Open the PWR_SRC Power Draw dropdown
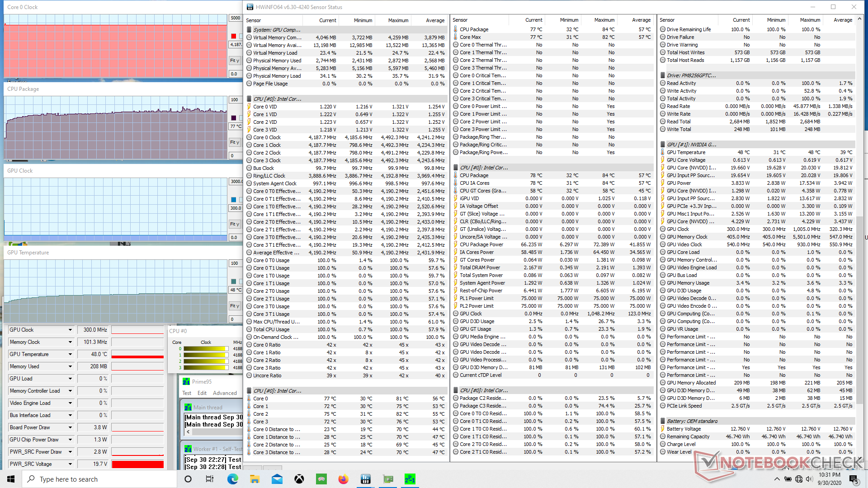The image size is (868, 488). (70, 452)
